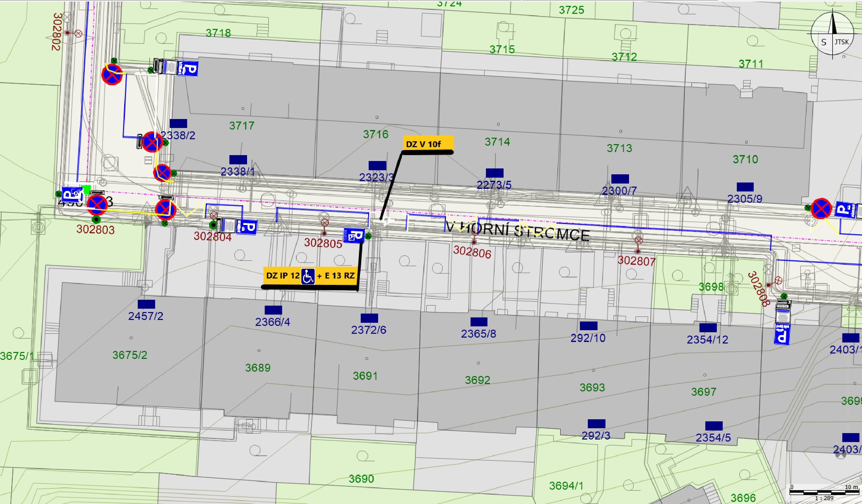Select the parking sign next to lamp 302805
Viewport: 862px width, 504px height.
click(x=354, y=235)
